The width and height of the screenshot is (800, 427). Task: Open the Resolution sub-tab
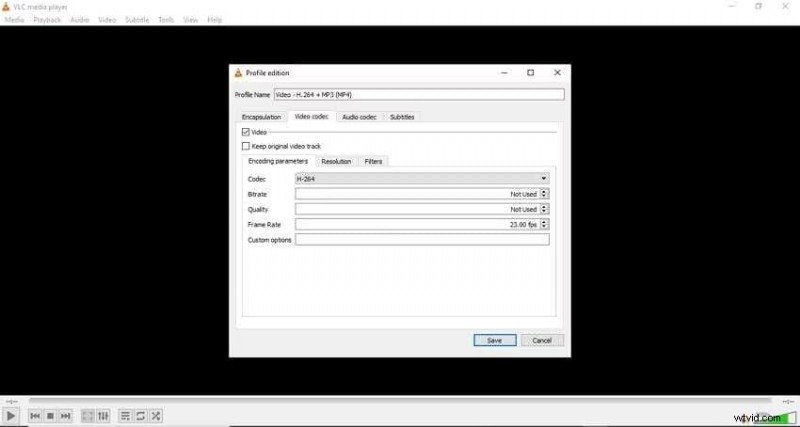(x=336, y=161)
